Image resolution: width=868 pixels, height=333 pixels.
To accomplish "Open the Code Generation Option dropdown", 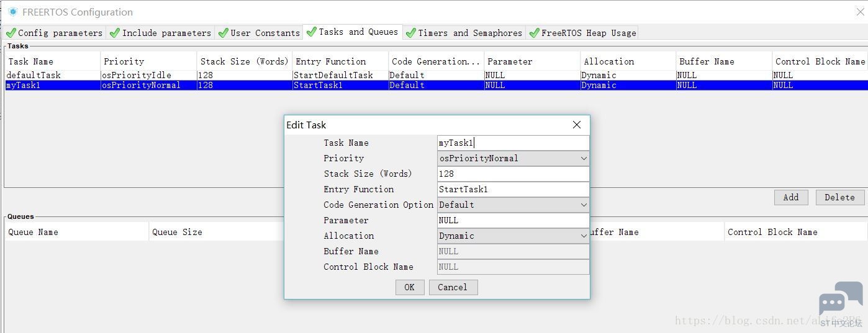I will tap(513, 205).
